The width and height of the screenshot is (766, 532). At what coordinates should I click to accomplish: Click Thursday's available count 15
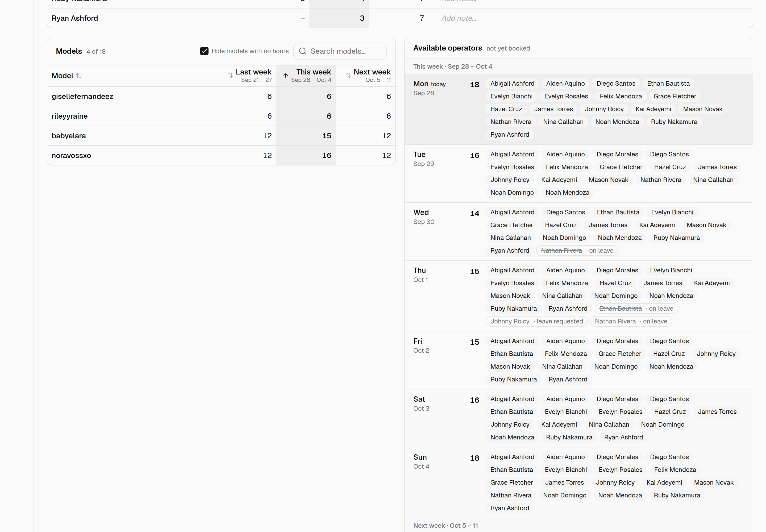click(474, 271)
